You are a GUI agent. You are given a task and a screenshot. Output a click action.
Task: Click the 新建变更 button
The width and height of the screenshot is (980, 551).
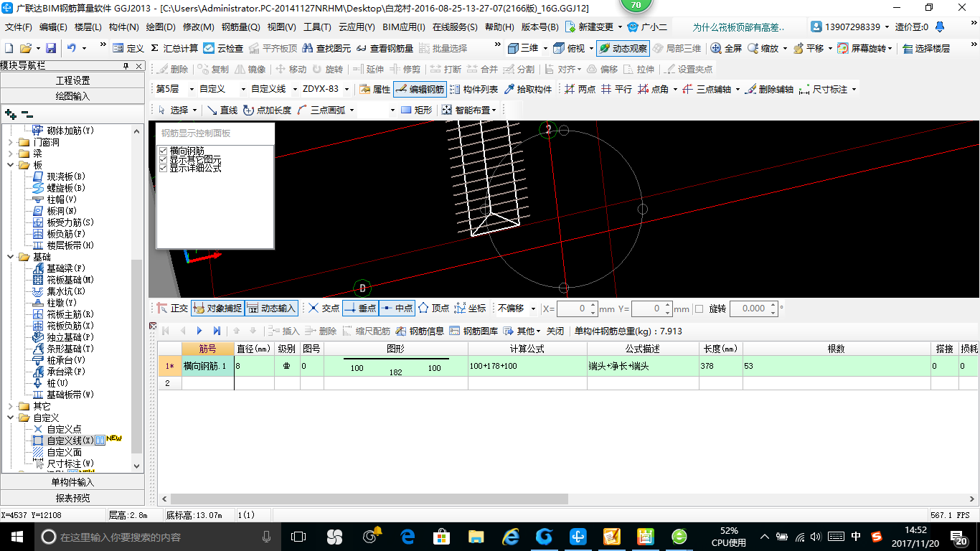pyautogui.click(x=594, y=27)
